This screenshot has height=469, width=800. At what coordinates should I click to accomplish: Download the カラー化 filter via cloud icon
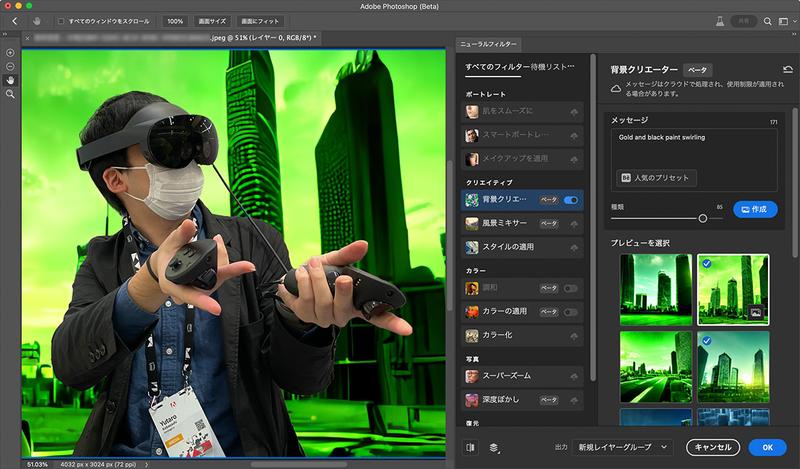574,336
